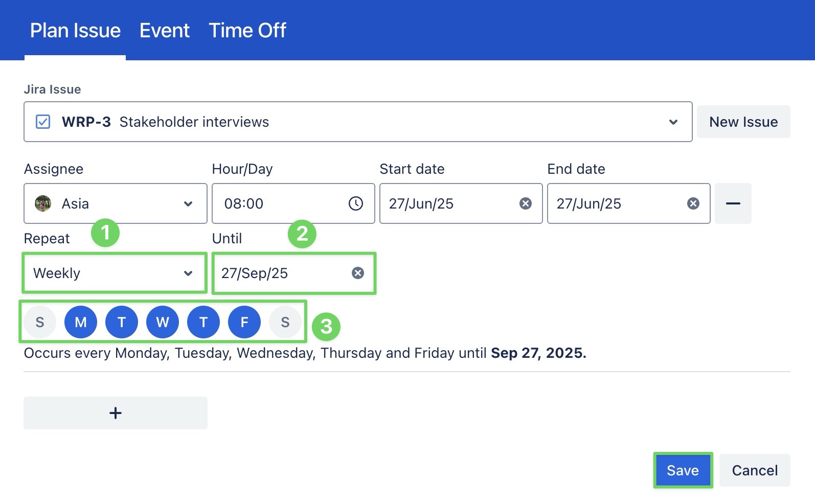Clear the Start date value
The width and height of the screenshot is (815, 504).
point(525,203)
